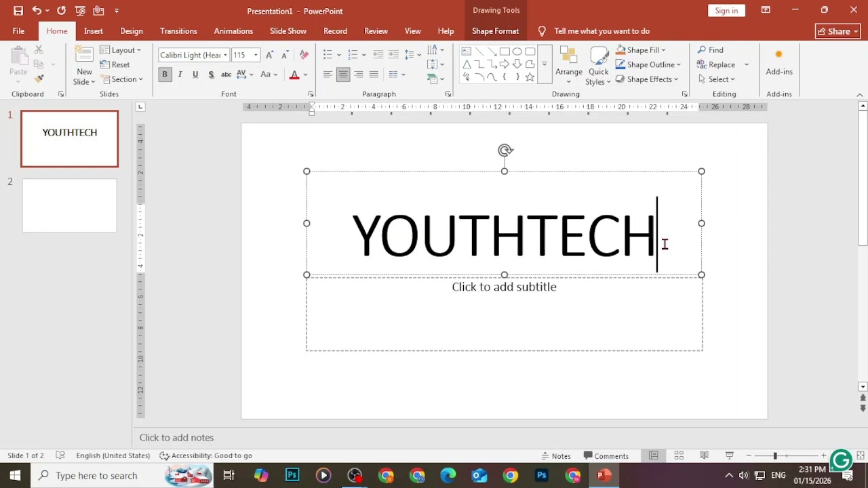Select the 5-point Star shape

coord(530,77)
